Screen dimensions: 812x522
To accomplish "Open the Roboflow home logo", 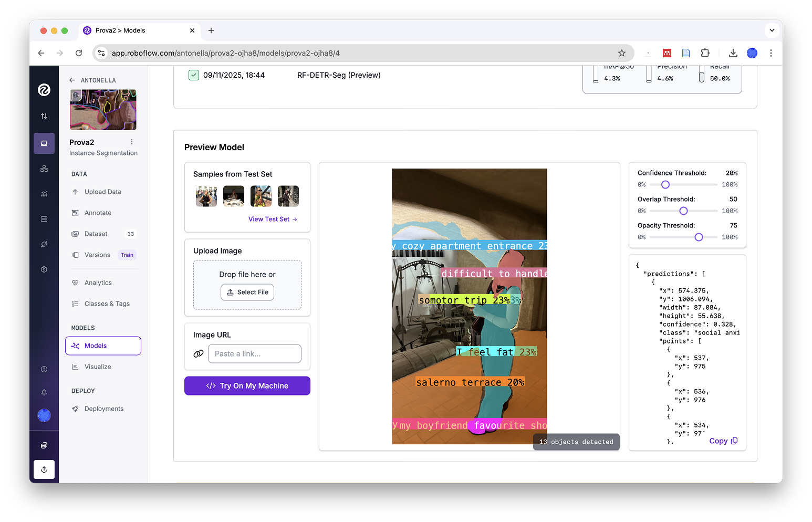I will pyautogui.click(x=44, y=90).
